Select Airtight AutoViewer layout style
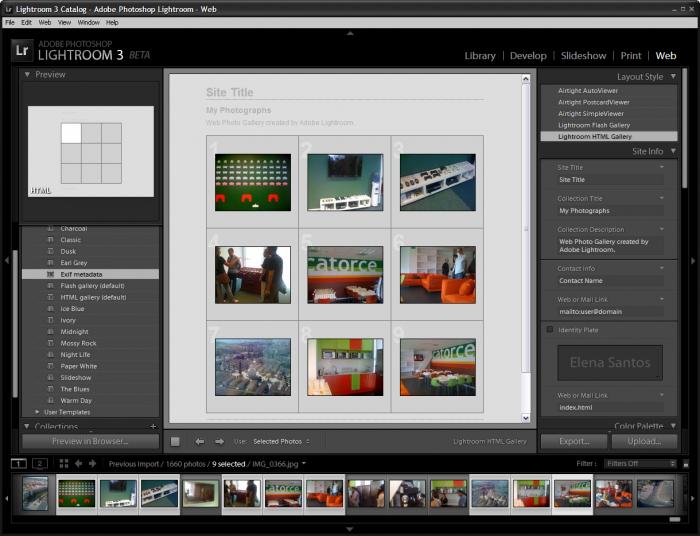Image resolution: width=700 pixels, height=536 pixels. click(x=588, y=91)
